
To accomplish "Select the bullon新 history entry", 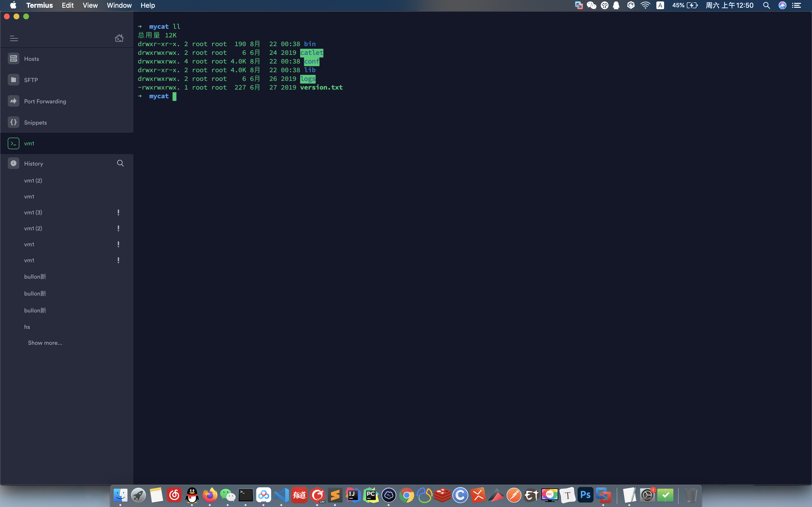I will (x=35, y=276).
